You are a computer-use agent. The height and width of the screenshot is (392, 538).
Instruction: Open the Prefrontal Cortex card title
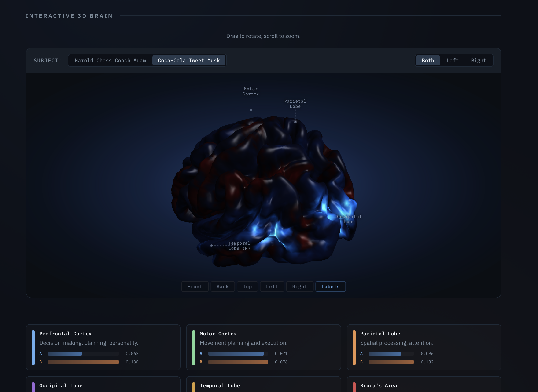tap(65, 334)
